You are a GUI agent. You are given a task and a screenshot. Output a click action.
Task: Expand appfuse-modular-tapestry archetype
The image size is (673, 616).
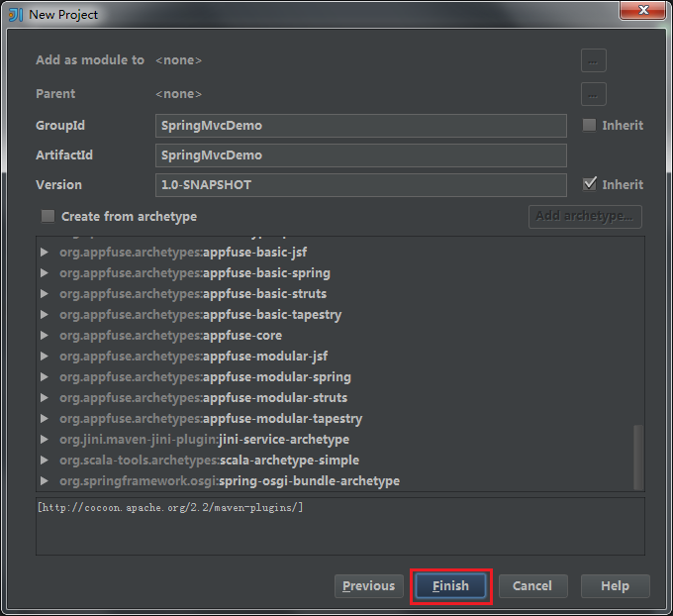pos(44,418)
